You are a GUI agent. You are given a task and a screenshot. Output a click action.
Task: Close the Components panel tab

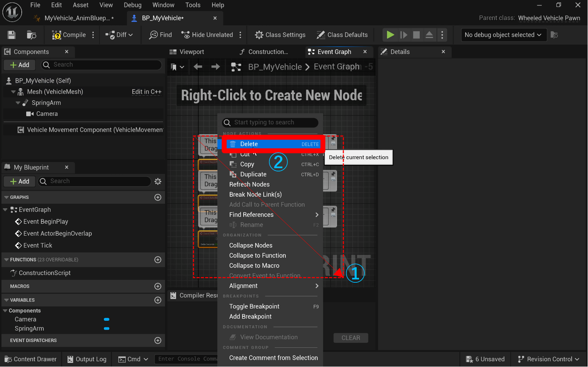(x=66, y=52)
